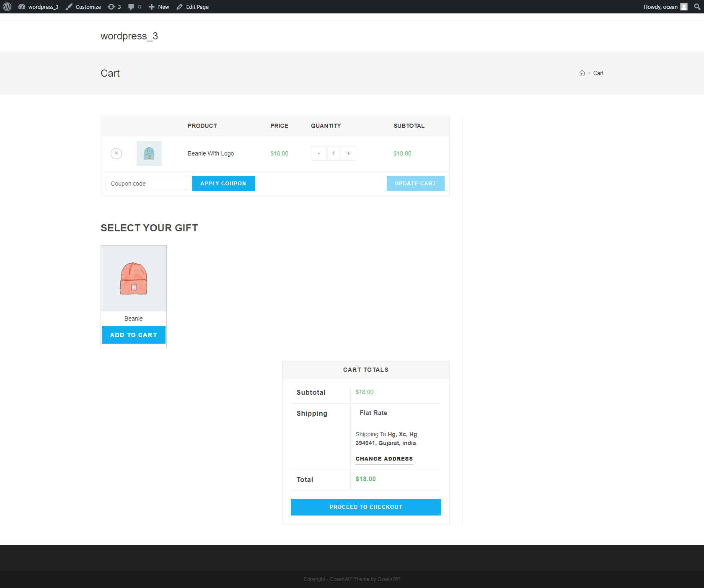Remove Beanie With Logo from cart
Viewport: 704px width, 588px height.
[116, 153]
